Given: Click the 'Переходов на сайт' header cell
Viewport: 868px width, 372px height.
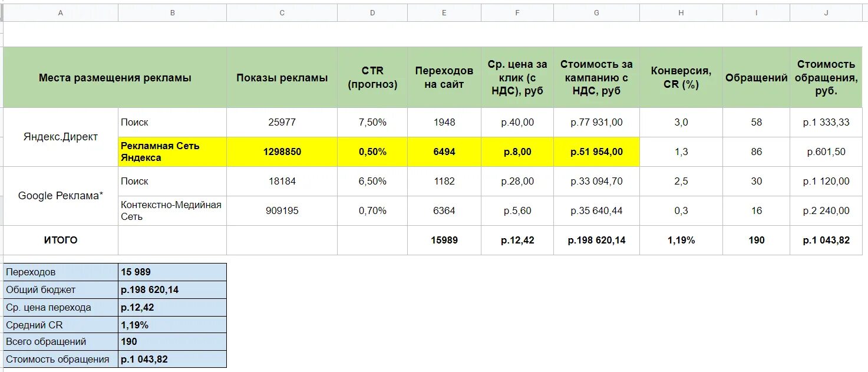Looking at the screenshot, I should point(444,77).
